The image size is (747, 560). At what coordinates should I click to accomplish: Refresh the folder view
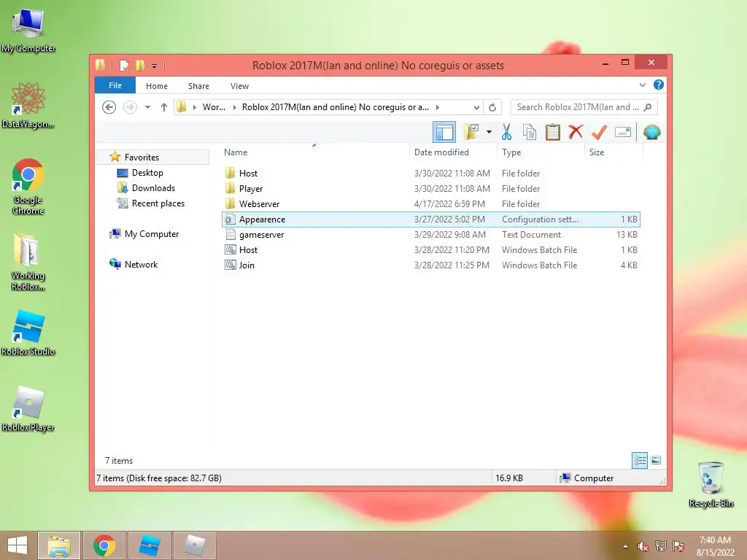click(492, 108)
